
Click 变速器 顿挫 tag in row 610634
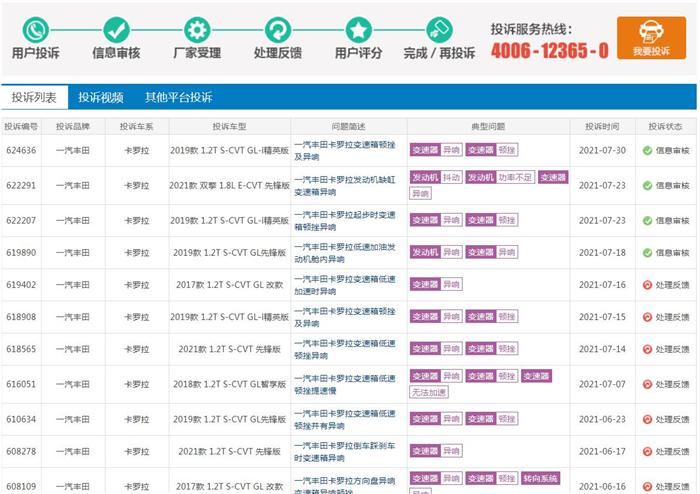(x=492, y=419)
